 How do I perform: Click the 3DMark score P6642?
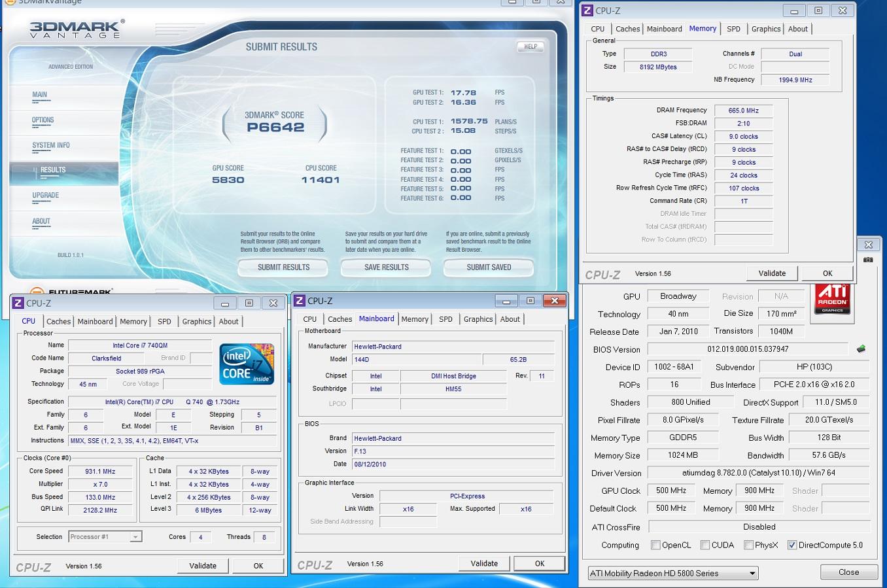click(x=275, y=128)
